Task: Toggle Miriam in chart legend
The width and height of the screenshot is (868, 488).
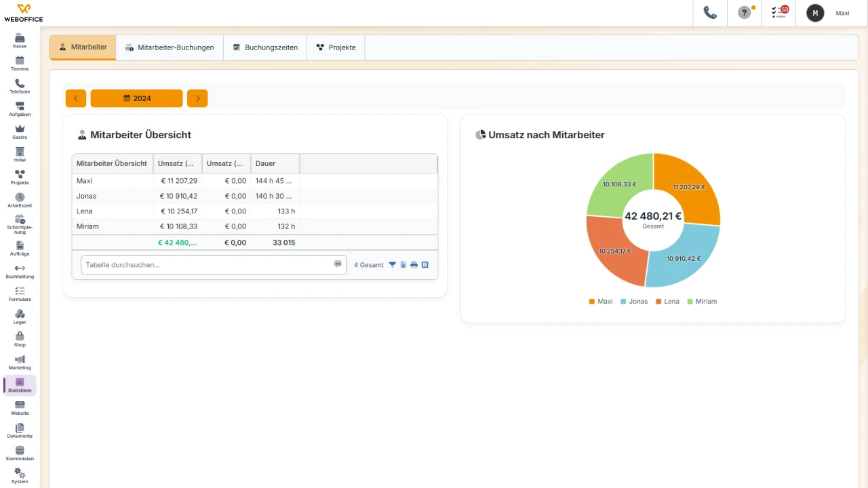Action: click(701, 301)
